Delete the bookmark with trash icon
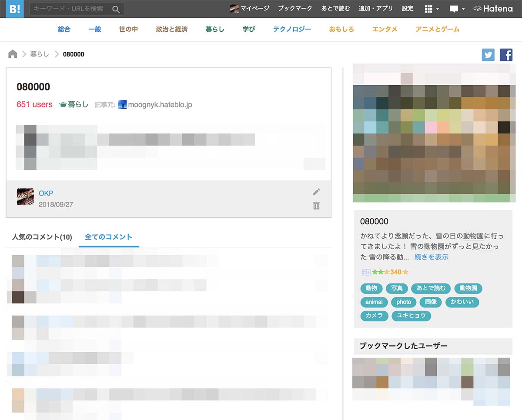522x420 pixels. coord(316,206)
